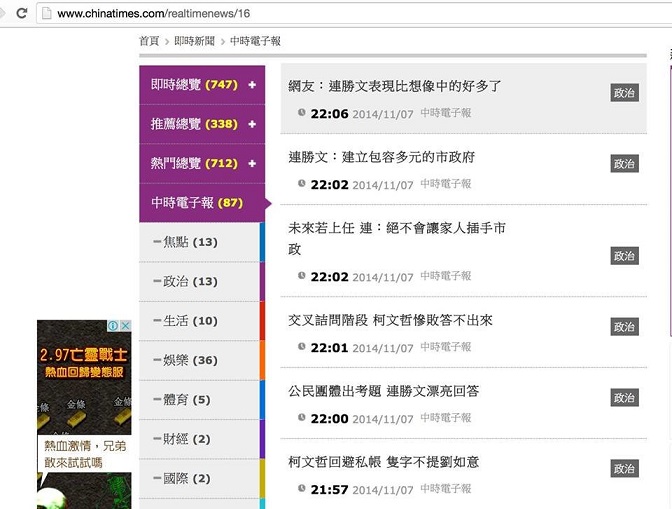Open the AdChoices info icon on ad
The height and width of the screenshot is (509, 672).
coord(113,326)
